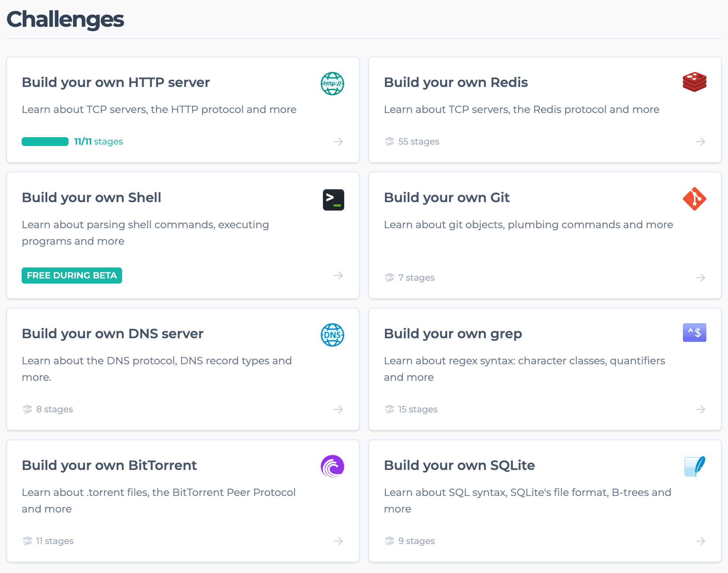Image resolution: width=728 pixels, height=573 pixels.
Task: Click the grep regex icon
Action: click(x=694, y=332)
